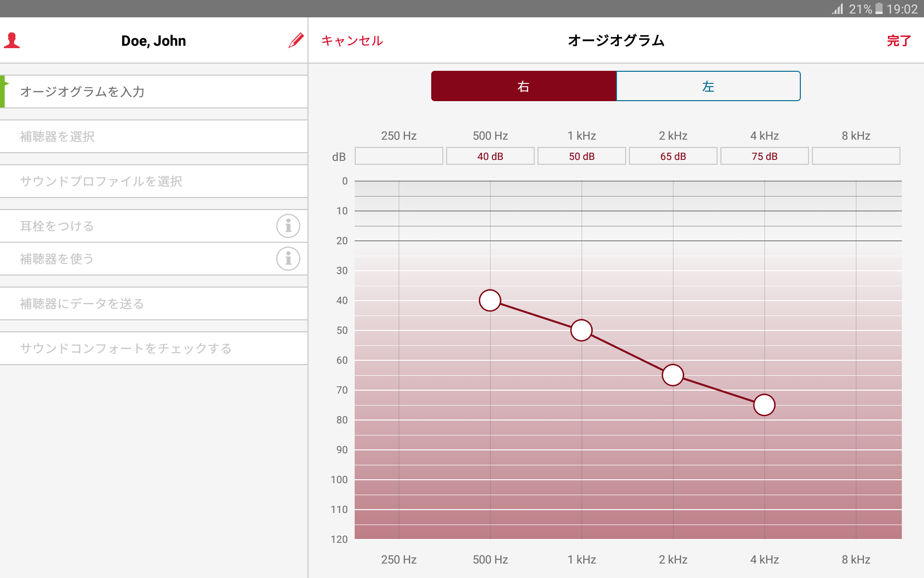Cancel audiogram with キャンセル
The height and width of the screenshot is (578, 924).
[352, 40]
